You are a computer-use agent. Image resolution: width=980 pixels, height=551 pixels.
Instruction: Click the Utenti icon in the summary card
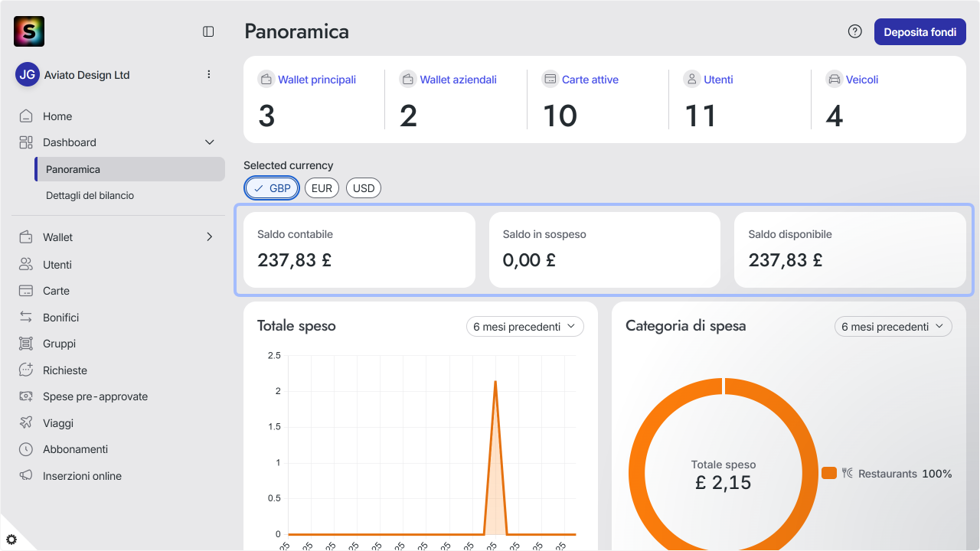click(692, 79)
